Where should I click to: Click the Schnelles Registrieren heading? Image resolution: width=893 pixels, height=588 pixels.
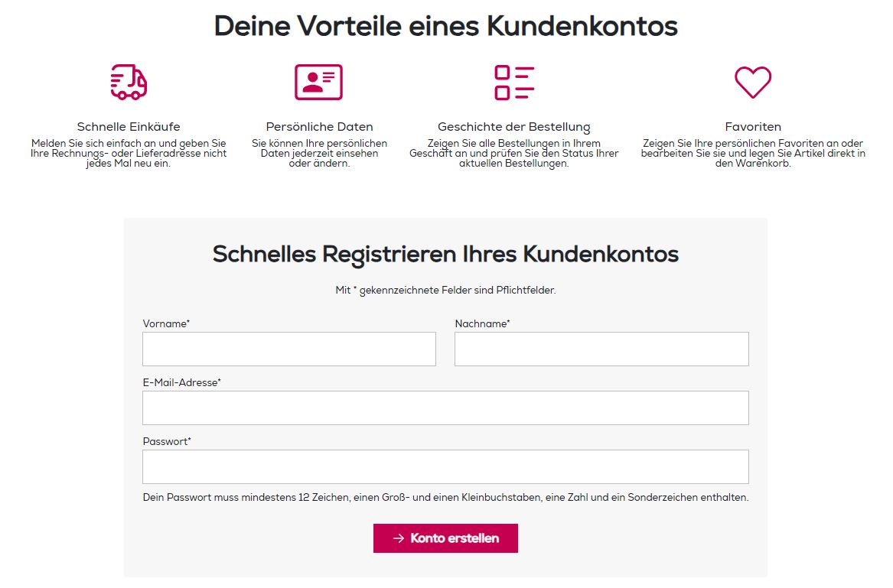pyautogui.click(x=445, y=253)
